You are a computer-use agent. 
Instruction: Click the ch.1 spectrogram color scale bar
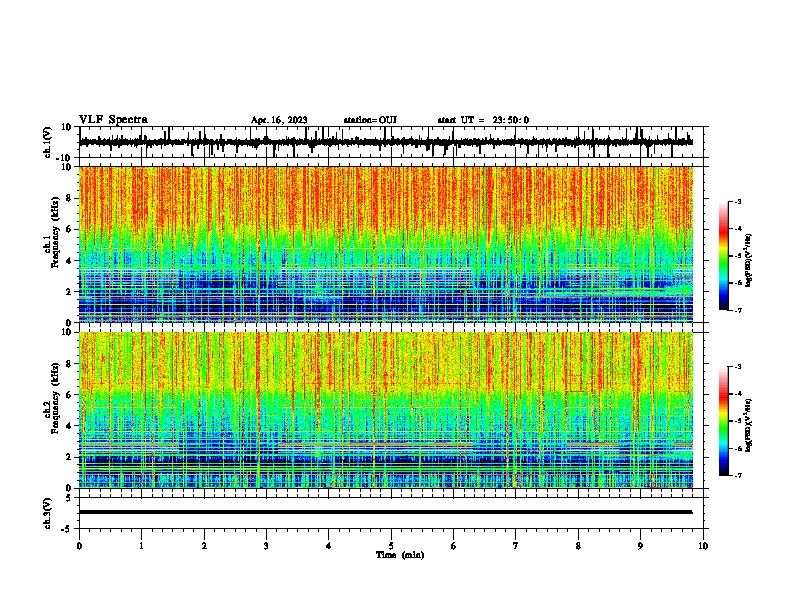(x=723, y=256)
